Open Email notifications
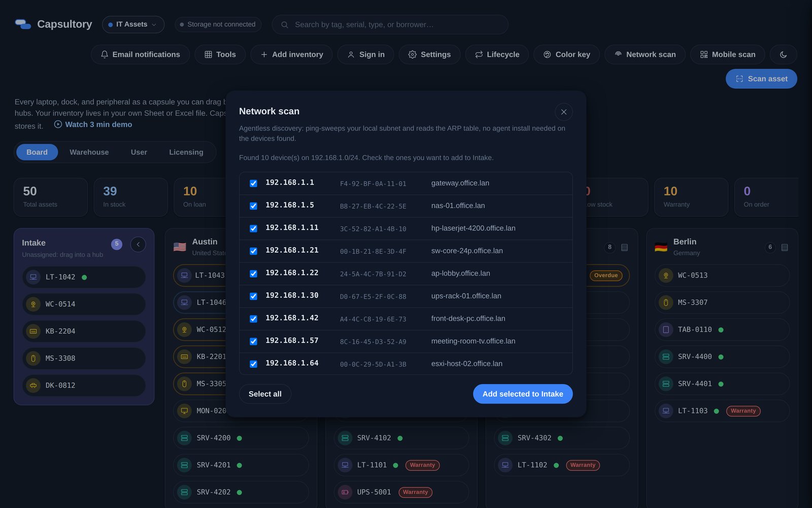This screenshot has height=508, width=812. [x=140, y=54]
